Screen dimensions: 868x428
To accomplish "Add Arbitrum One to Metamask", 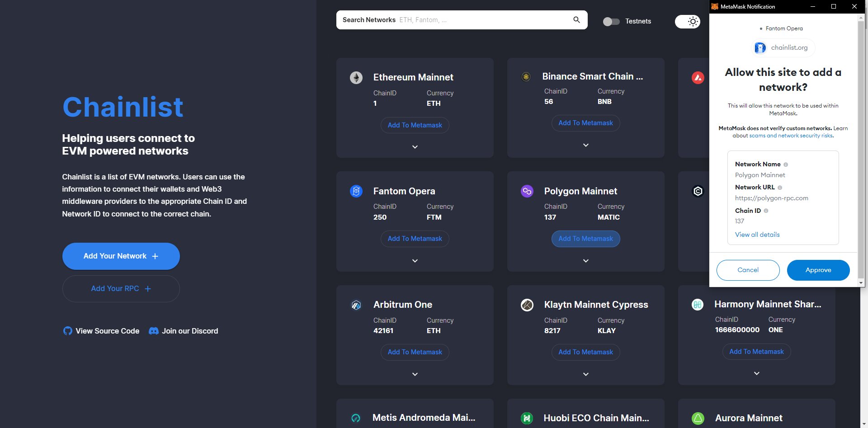I will 415,352.
